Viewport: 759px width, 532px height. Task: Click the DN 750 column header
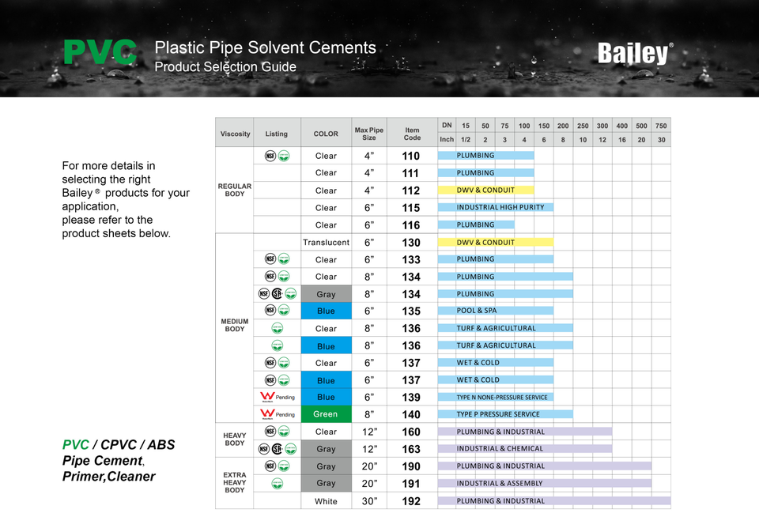coord(661,126)
